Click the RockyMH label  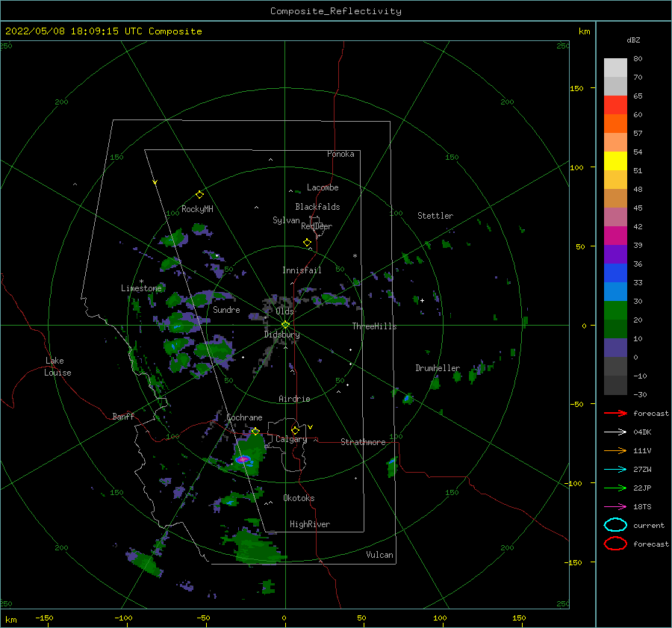pyautogui.click(x=198, y=209)
